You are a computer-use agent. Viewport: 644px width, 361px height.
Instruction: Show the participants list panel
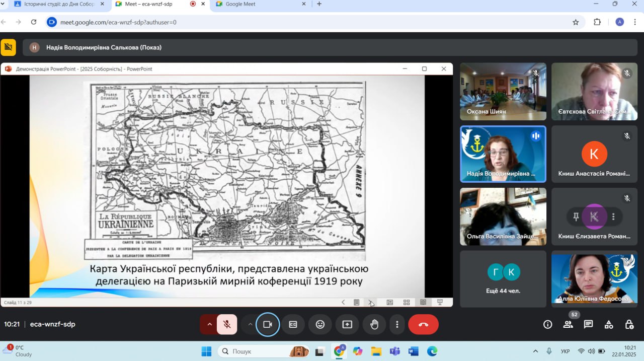pyautogui.click(x=568, y=324)
